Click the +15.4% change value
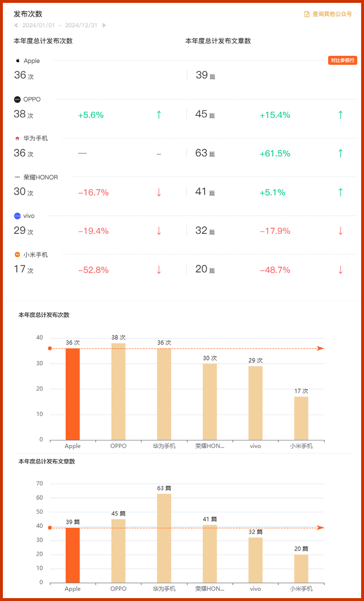Screen dimensions: 364x601 275,115
